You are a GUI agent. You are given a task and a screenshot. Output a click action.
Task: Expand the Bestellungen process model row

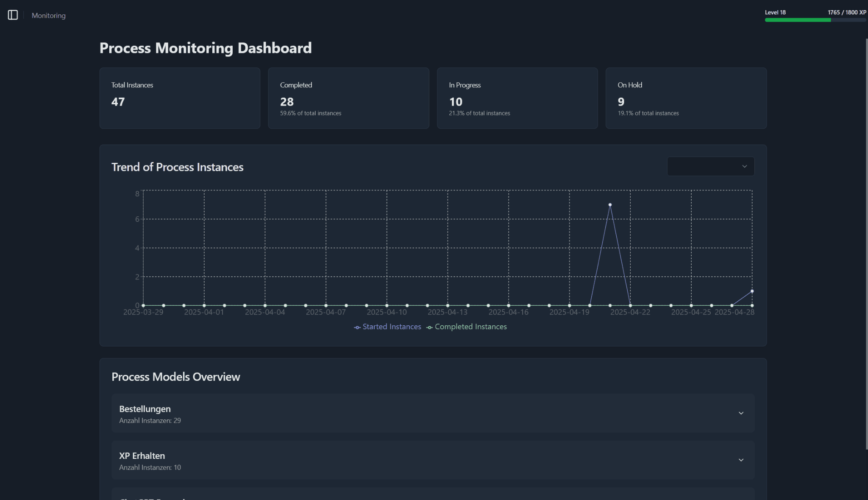433,413
